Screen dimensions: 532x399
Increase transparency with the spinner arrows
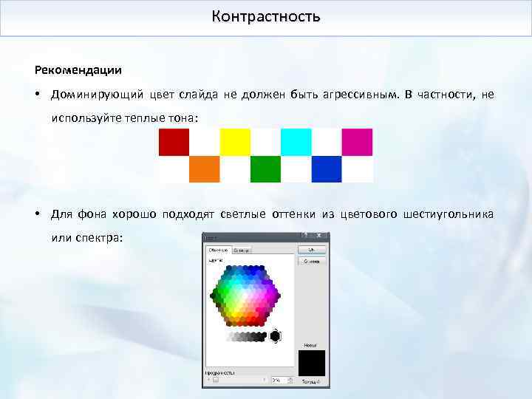pos(290,378)
